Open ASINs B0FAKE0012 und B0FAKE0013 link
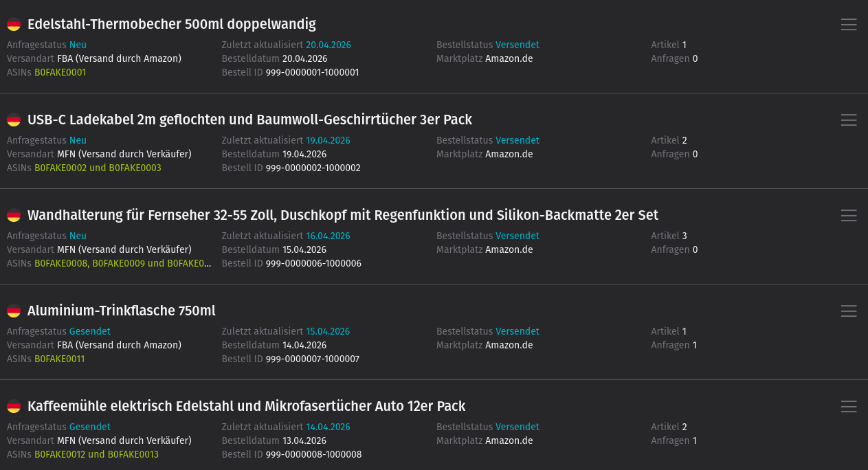The image size is (868, 470). pyautogui.click(x=96, y=454)
